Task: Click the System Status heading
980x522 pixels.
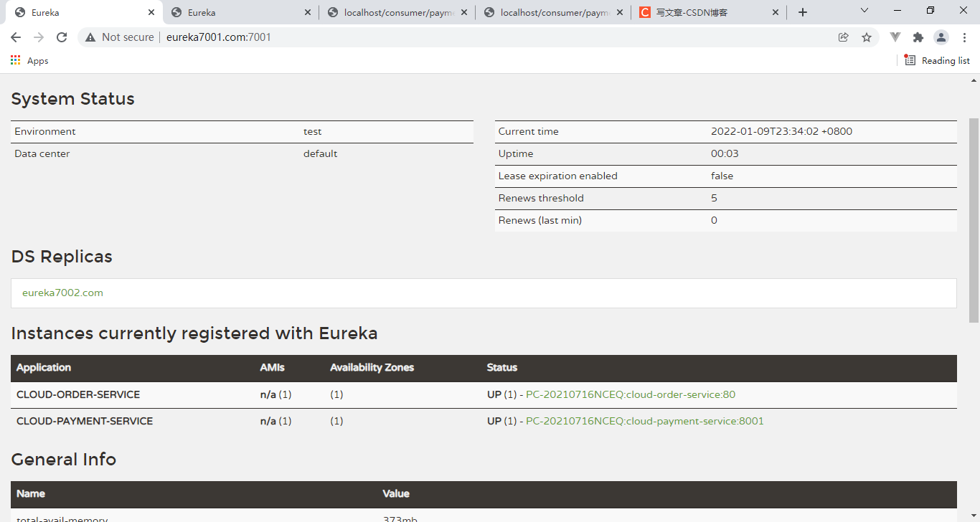Action: pos(72,98)
